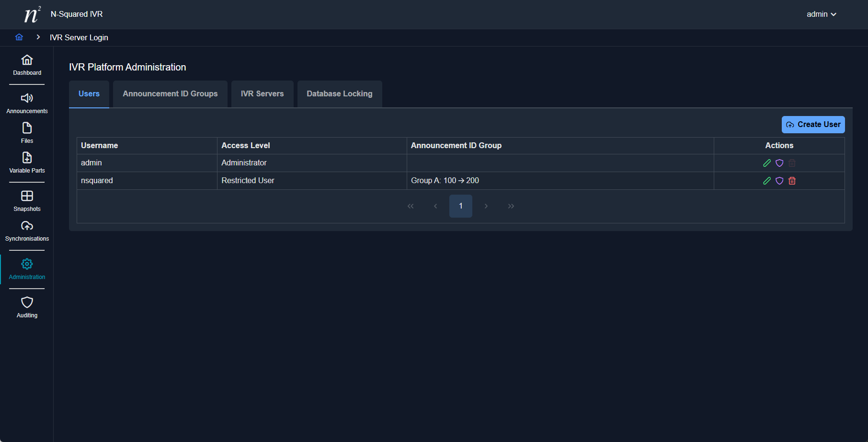Edit the admin user with pencil icon
Screen dimensions: 868x442
pyautogui.click(x=767, y=163)
